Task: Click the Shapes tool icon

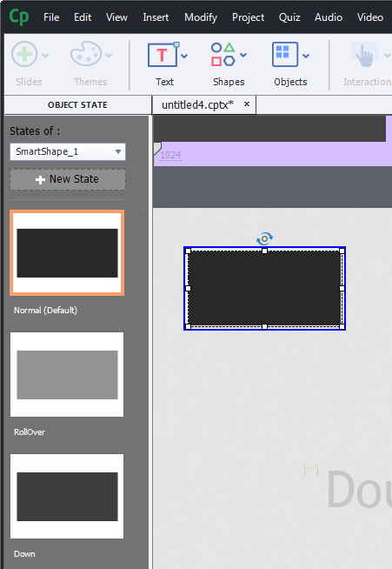Action: (x=223, y=55)
